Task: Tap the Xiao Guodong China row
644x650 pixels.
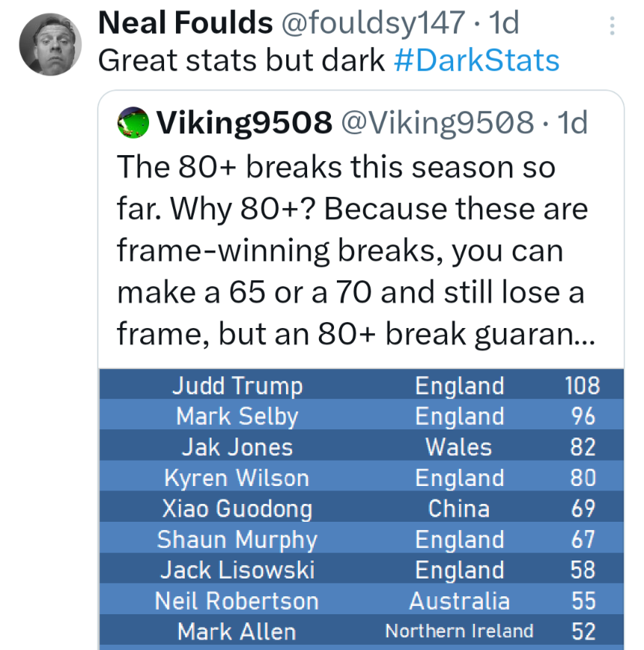Action: [361, 509]
